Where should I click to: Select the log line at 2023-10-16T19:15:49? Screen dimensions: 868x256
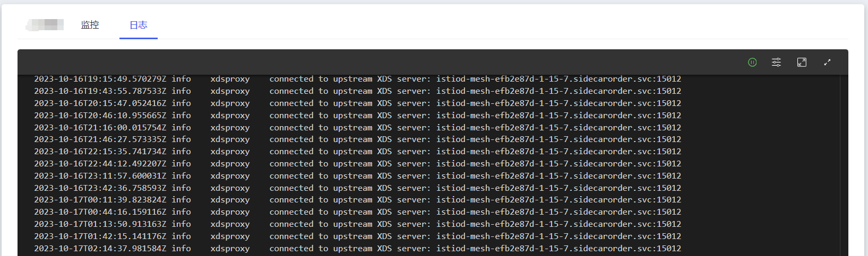coord(358,79)
